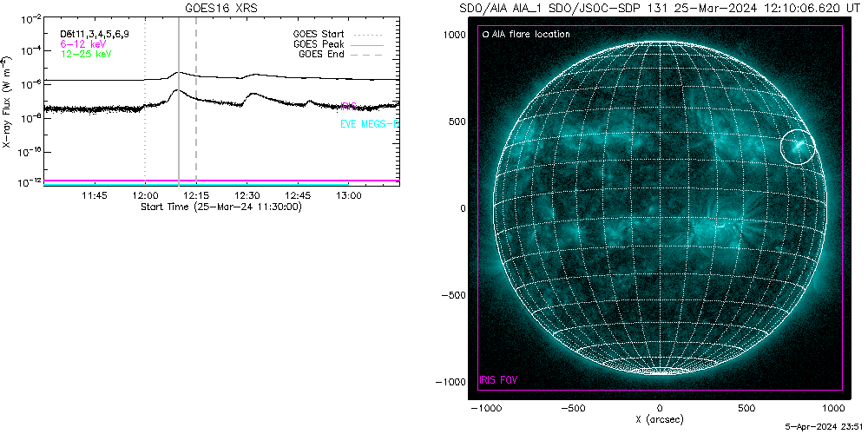Click the magenta line at plot bottom
The image size is (868, 434).
(x=221, y=181)
